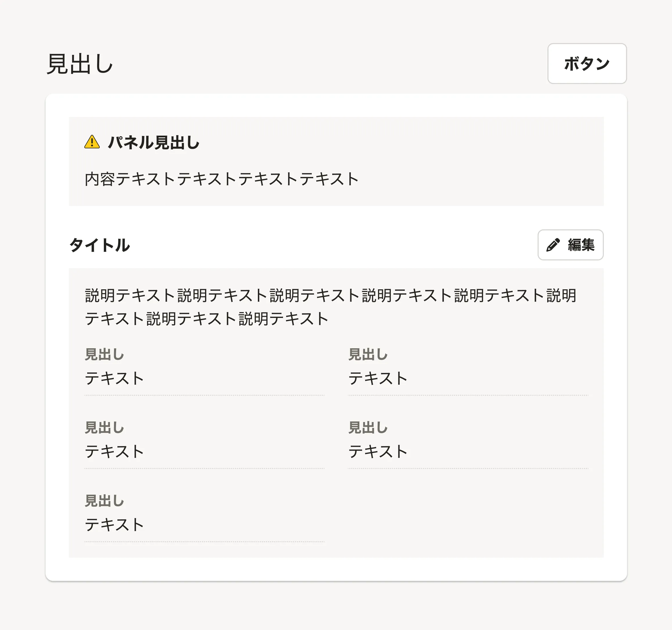The width and height of the screenshot is (672, 630).
Task: Click テキスト value in second row, right column
Action: [378, 452]
